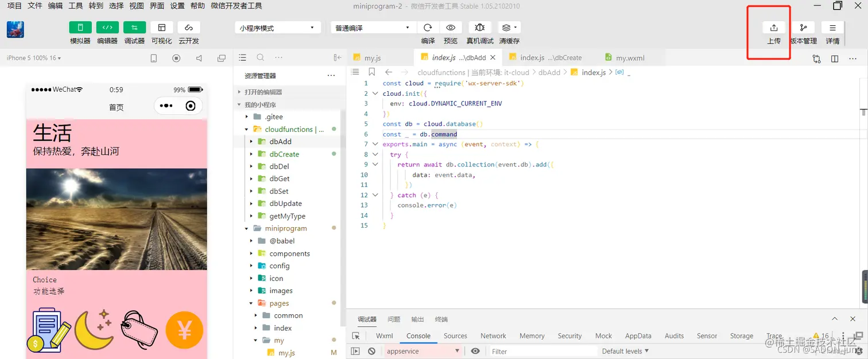The image size is (868, 359).
Task: Expand the dbCreate folder in tree
Action: (251, 154)
